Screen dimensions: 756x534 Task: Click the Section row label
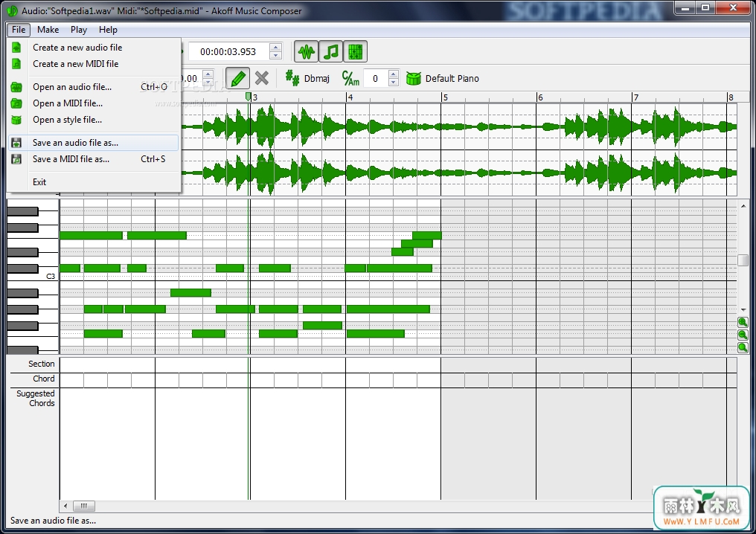tap(42, 364)
